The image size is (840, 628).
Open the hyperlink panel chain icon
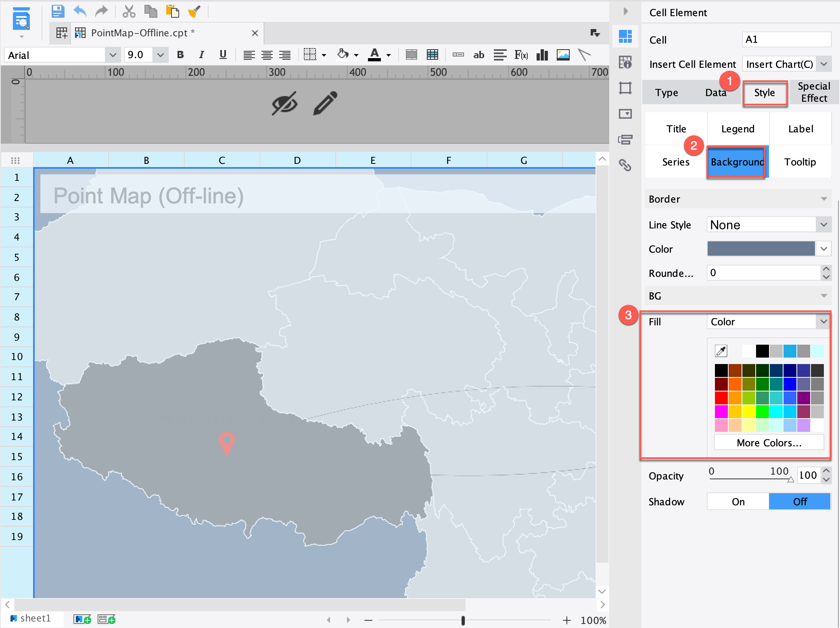(x=625, y=165)
